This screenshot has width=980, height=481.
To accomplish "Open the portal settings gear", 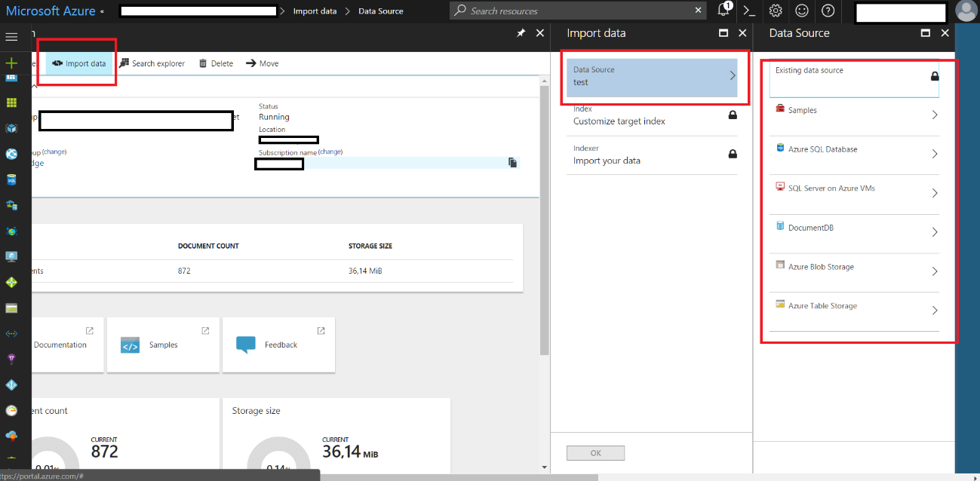I will click(x=775, y=11).
